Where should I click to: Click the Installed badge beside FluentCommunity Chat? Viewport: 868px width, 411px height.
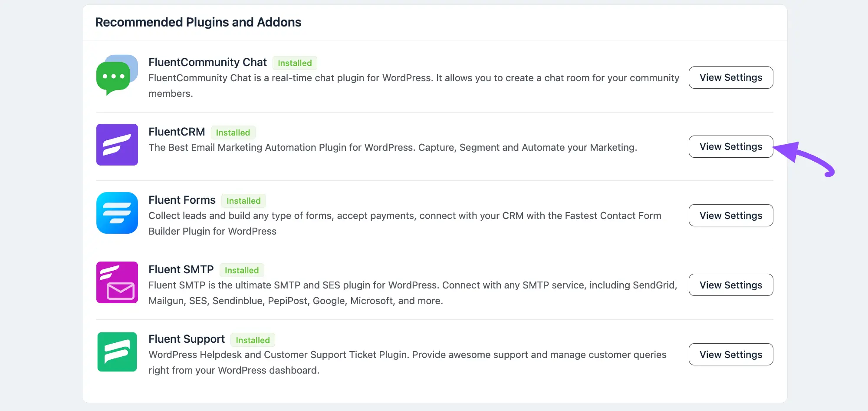(295, 63)
